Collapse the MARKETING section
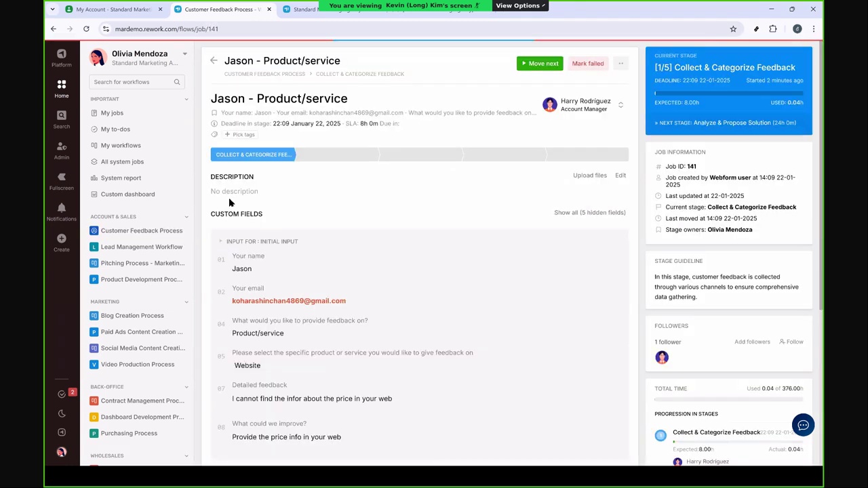This screenshot has width=868, height=488. pyautogui.click(x=186, y=302)
